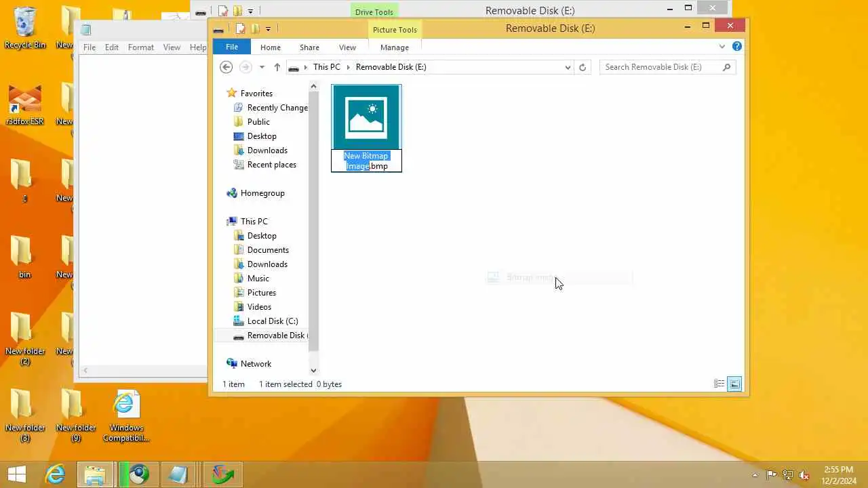This screenshot has height=488, width=868.
Task: Open the recent locations dropdown arrow
Action: pos(262,67)
